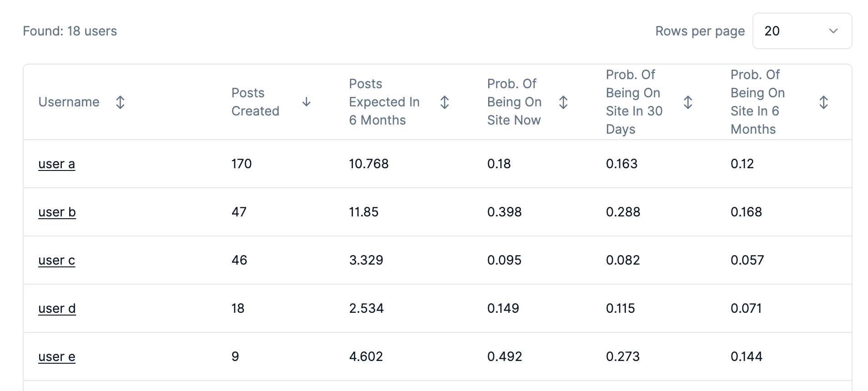Open the user b profile link

57,212
